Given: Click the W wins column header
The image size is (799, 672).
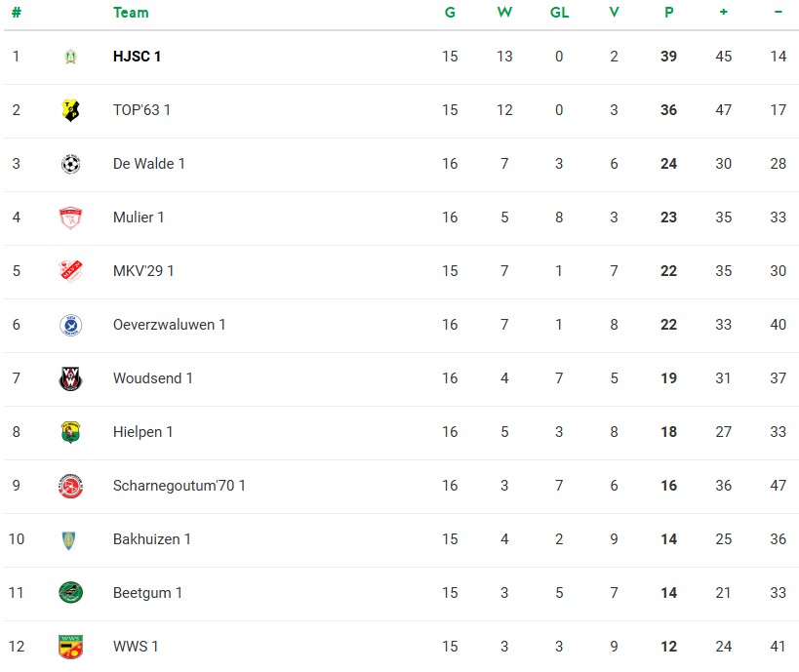Looking at the screenshot, I should click(x=504, y=13).
